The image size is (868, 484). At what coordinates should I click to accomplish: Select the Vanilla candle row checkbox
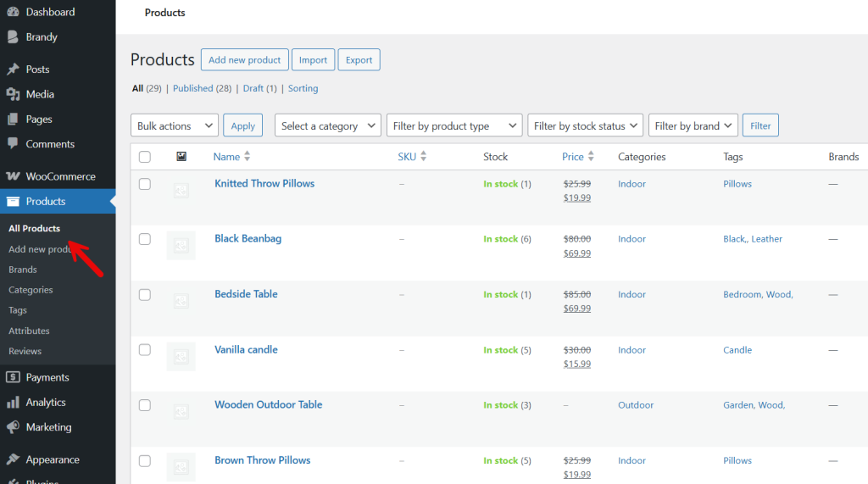tap(145, 350)
